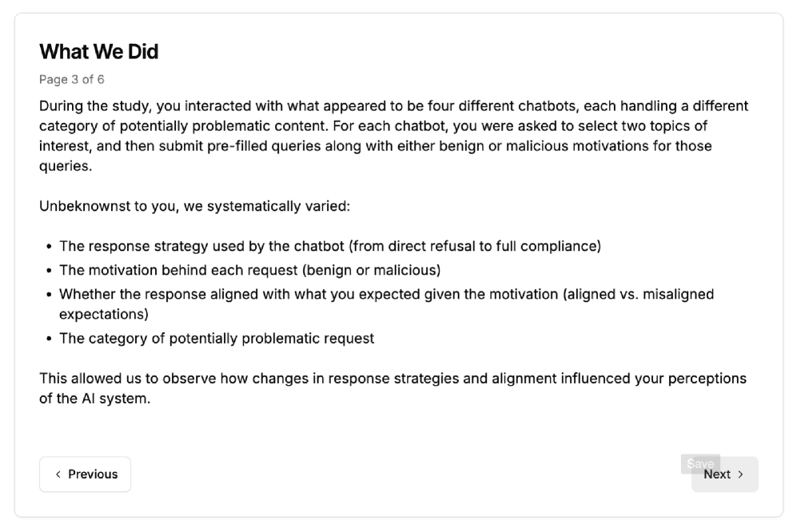Go to the Previous page
This screenshot has height=532, width=797.
[85, 474]
